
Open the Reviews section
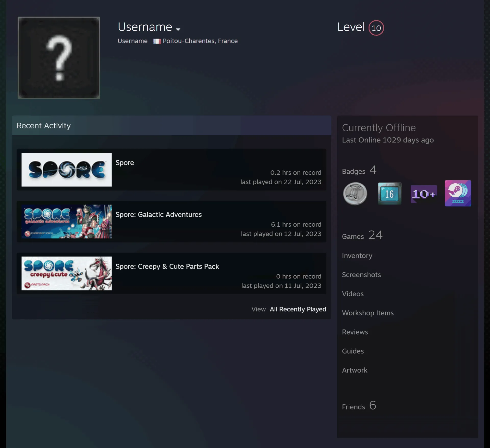click(x=355, y=332)
